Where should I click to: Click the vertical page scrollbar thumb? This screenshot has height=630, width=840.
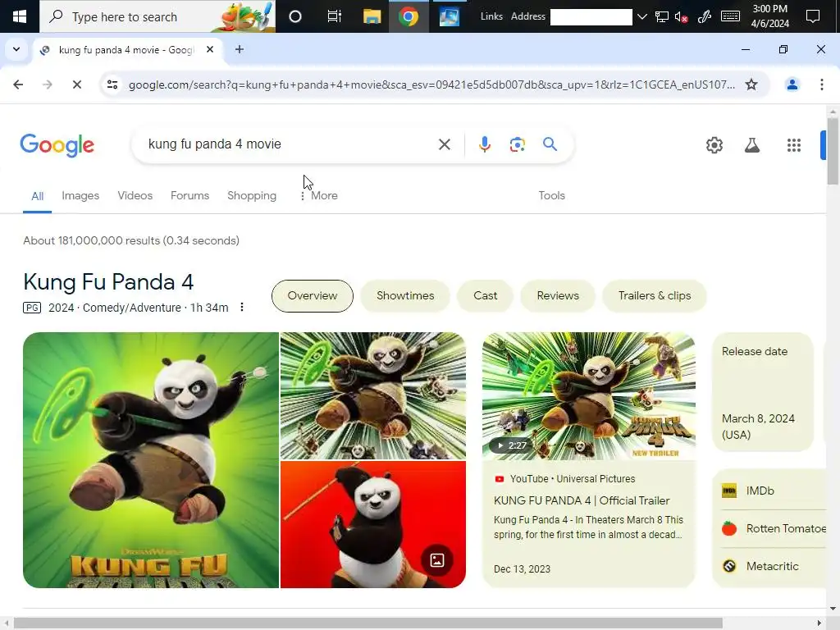832,151
